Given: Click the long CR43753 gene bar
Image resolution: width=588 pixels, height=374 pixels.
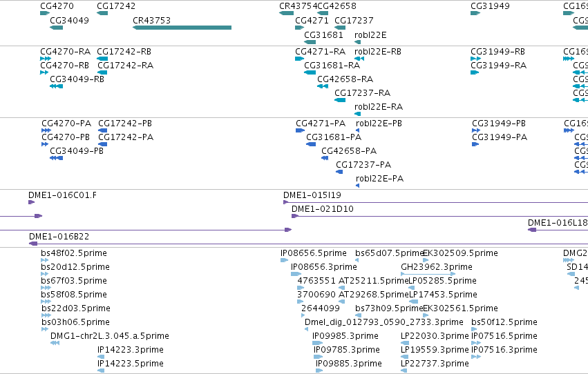Looking at the screenshot, I should [182, 28].
